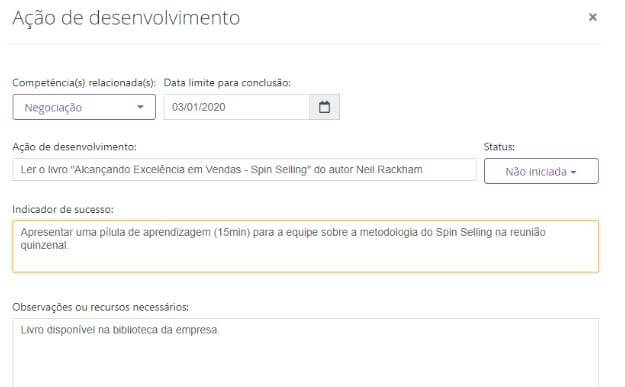
Task: Close the Ação de desenvolvimento dialog
Action: pos(592,17)
